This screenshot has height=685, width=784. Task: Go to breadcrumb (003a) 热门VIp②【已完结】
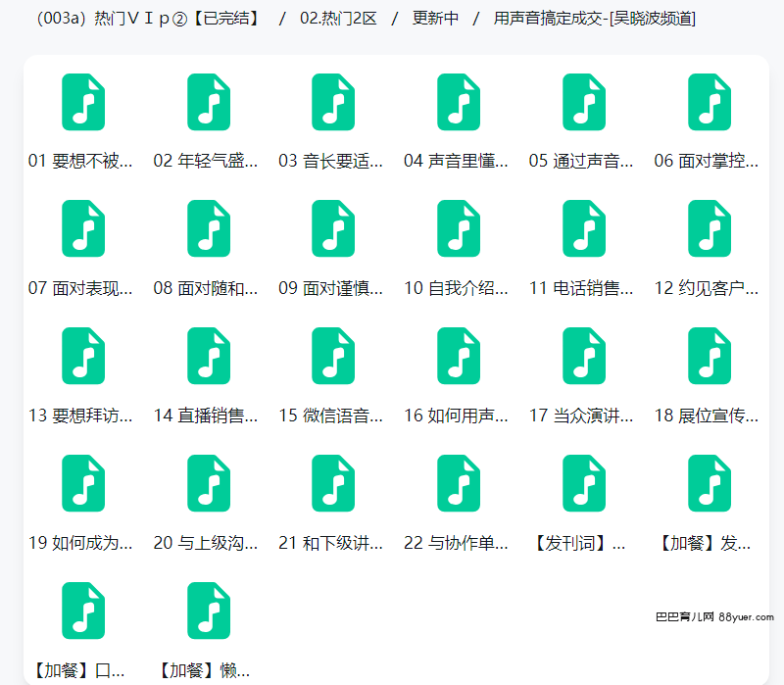pos(149,19)
